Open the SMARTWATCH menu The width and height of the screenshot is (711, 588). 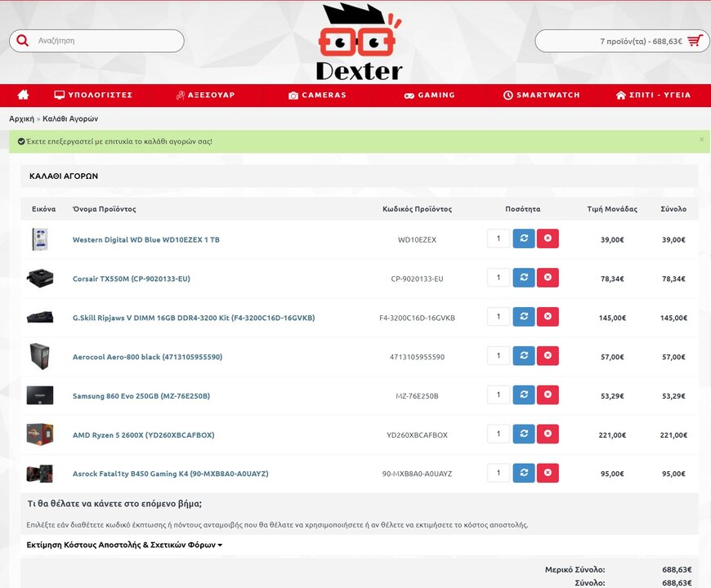pyautogui.click(x=541, y=95)
